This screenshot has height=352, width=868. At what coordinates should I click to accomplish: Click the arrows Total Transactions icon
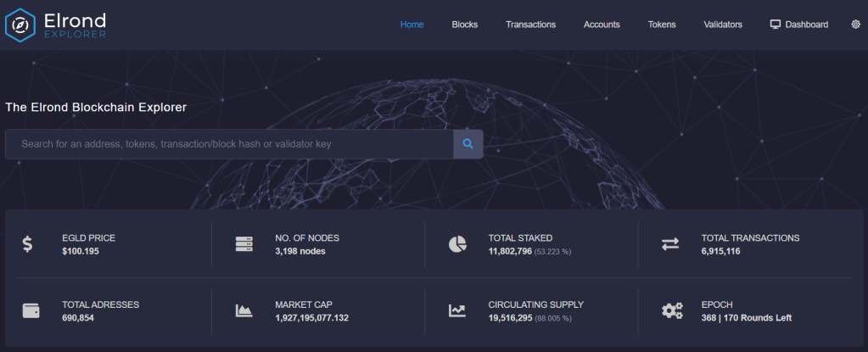670,244
